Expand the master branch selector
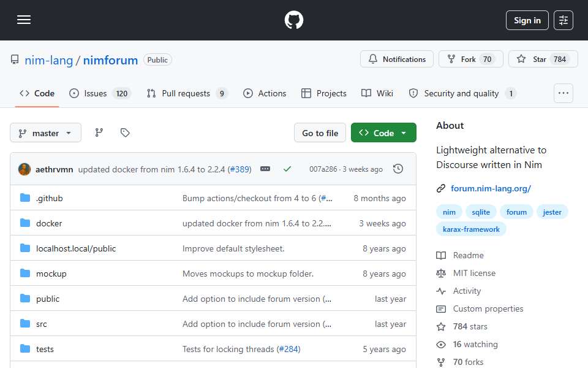The image size is (588, 368). 45,133
